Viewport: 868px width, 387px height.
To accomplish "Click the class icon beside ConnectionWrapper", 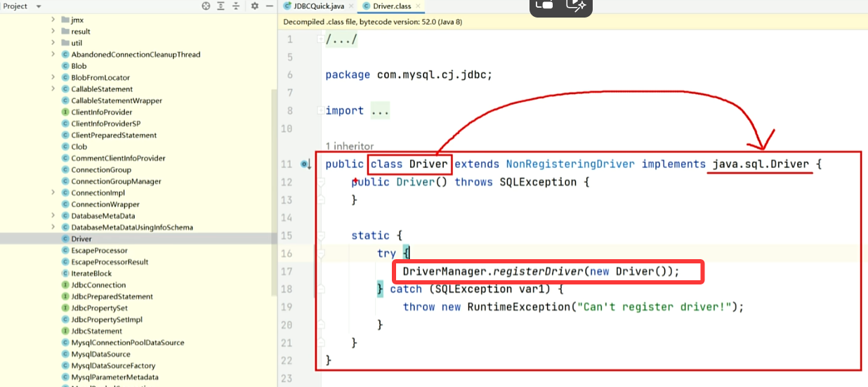I will tap(65, 204).
